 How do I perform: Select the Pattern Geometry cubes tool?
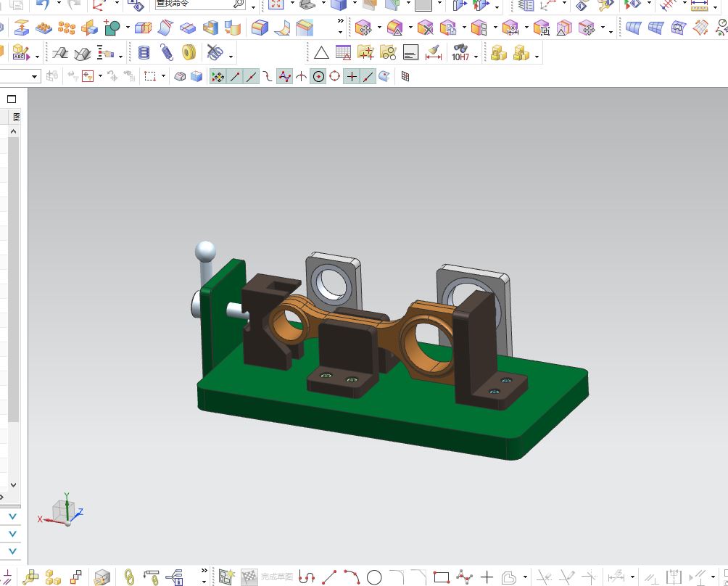point(67,28)
